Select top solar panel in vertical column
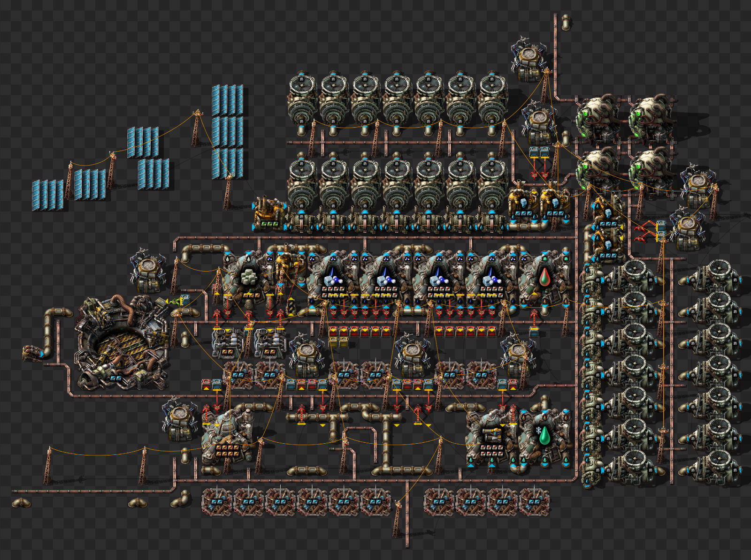 pyautogui.click(x=227, y=100)
